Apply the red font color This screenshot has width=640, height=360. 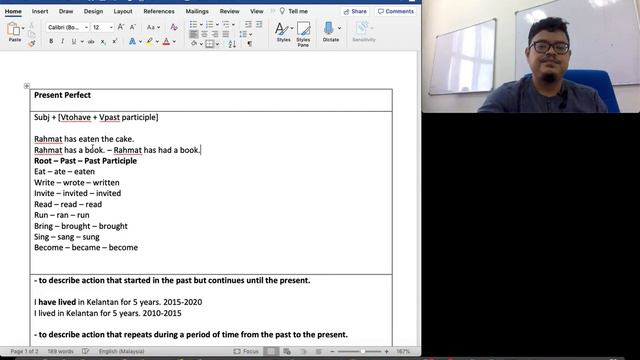coord(167,42)
